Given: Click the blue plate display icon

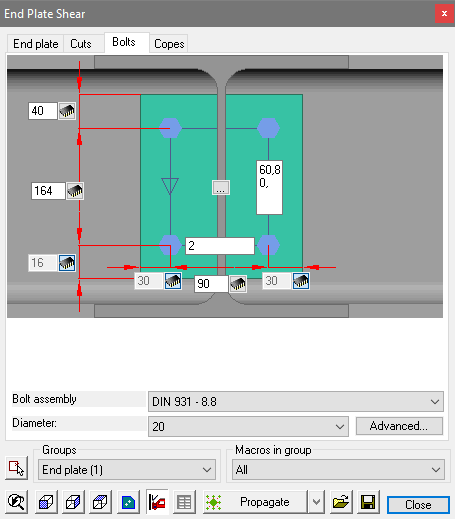Looking at the screenshot, I should coord(128,502).
